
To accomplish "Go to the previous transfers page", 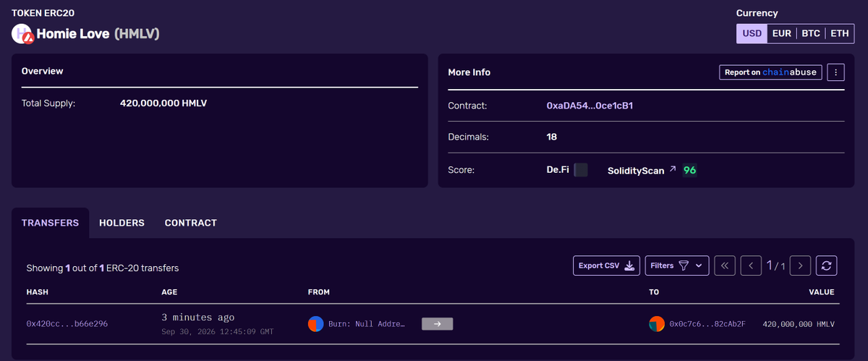I will [x=752, y=266].
